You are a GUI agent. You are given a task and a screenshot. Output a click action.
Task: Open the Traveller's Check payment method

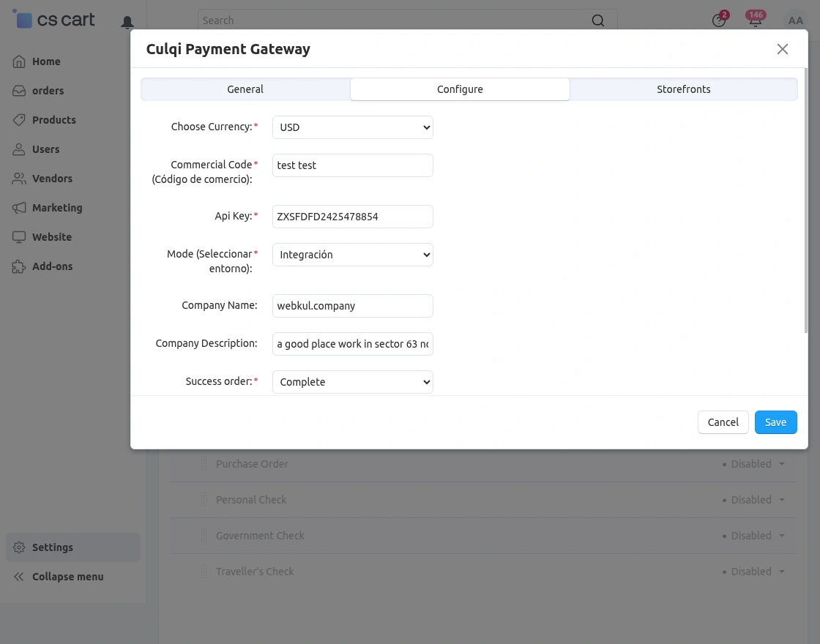coord(255,572)
